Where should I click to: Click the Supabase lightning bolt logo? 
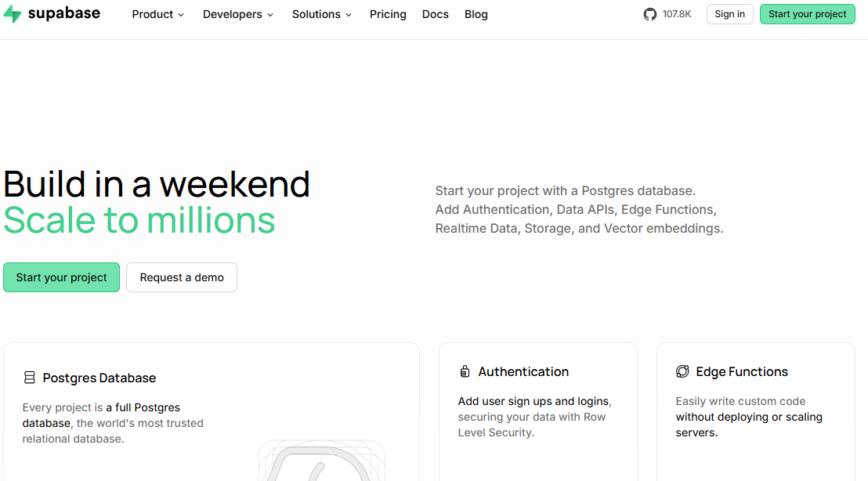pos(13,14)
